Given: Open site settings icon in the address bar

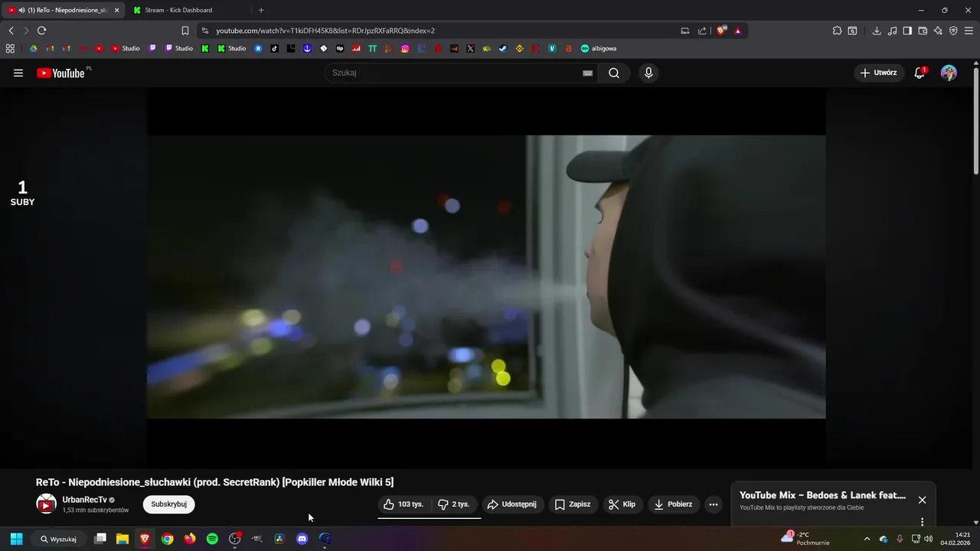Looking at the screenshot, I should click(x=204, y=31).
